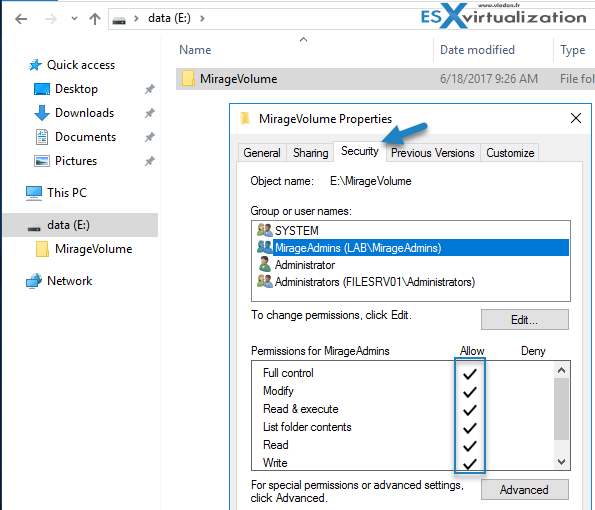595x510 pixels.
Task: Click the blue Downloads arrow icon
Action: 42,113
